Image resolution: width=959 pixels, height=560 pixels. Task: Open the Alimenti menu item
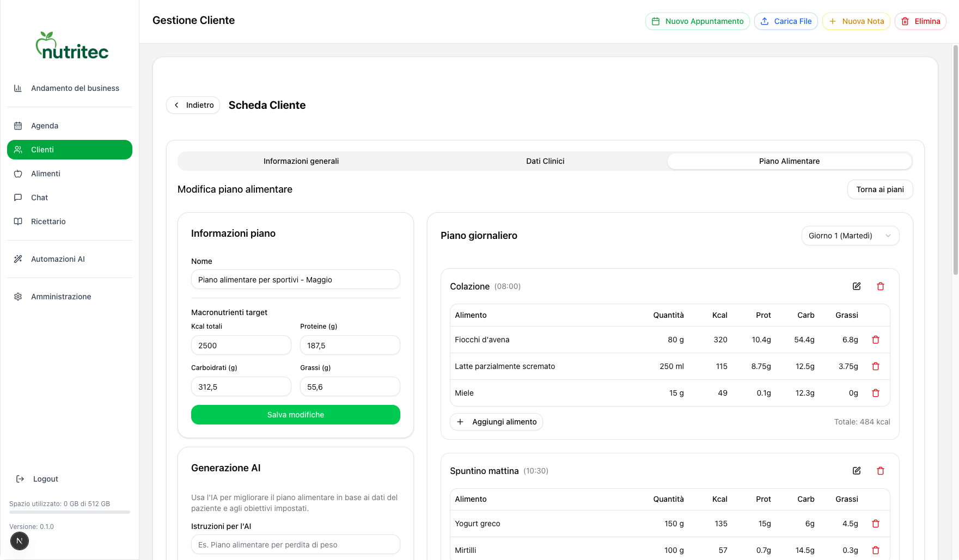click(70, 174)
